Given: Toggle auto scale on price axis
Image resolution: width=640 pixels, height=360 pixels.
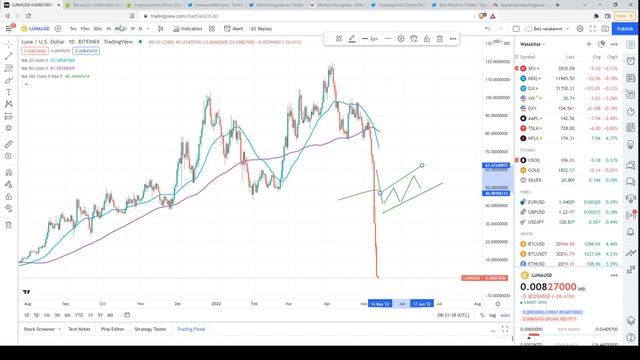Looking at the screenshot, I should pyautogui.click(x=505, y=315).
